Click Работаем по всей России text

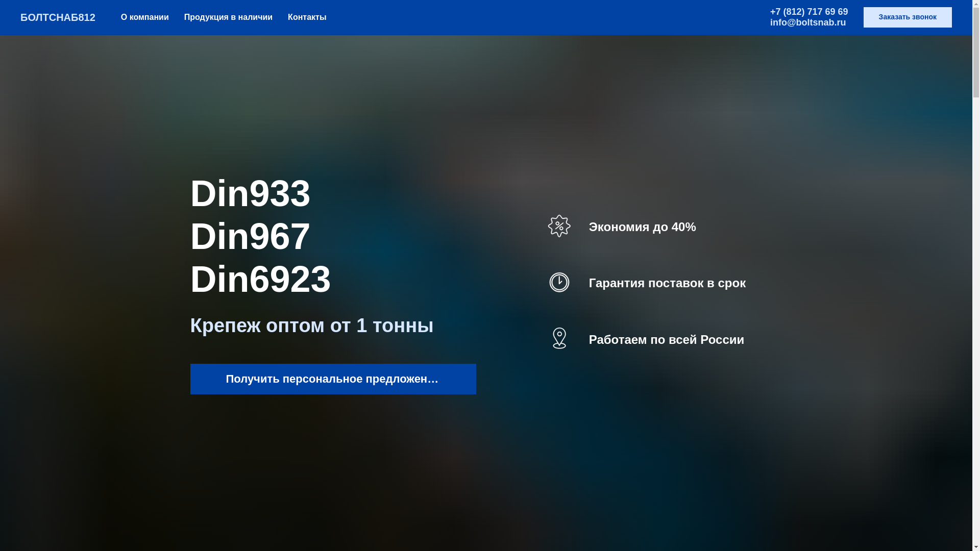(667, 340)
